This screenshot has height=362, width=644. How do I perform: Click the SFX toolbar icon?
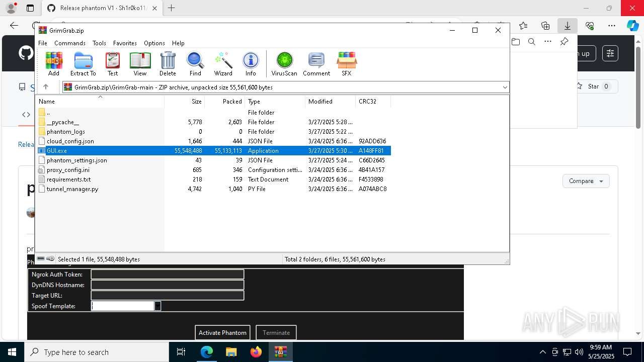click(x=347, y=64)
